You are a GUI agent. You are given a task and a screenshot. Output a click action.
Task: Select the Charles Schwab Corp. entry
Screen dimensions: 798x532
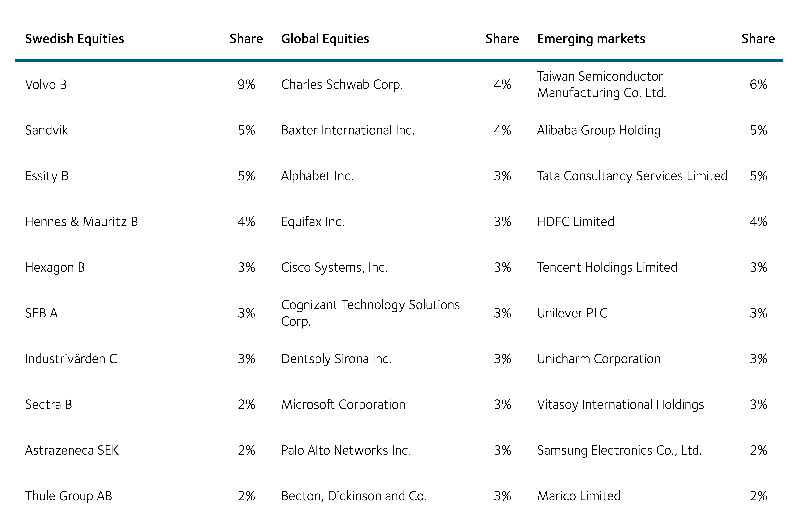click(x=342, y=84)
